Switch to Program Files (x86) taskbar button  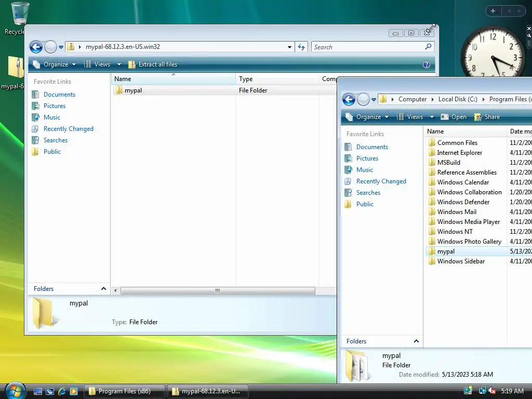[x=124, y=391]
